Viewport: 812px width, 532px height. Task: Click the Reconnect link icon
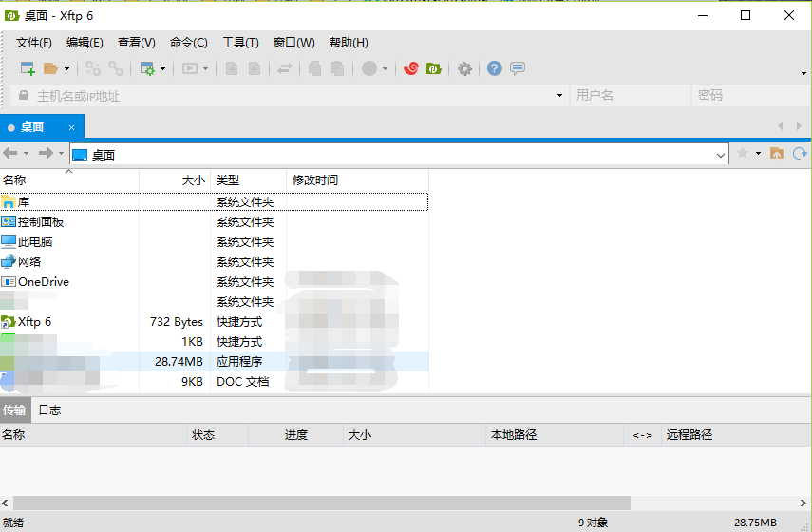pos(116,68)
